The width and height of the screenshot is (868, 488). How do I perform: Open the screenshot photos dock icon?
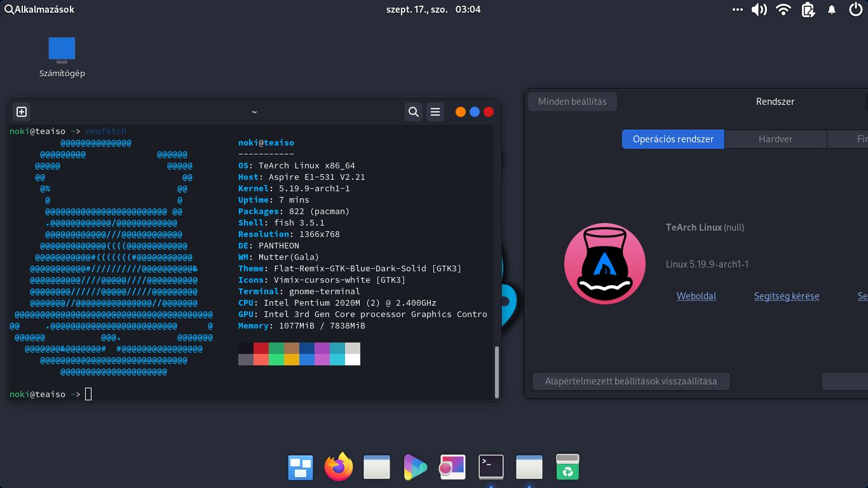pos(452,467)
